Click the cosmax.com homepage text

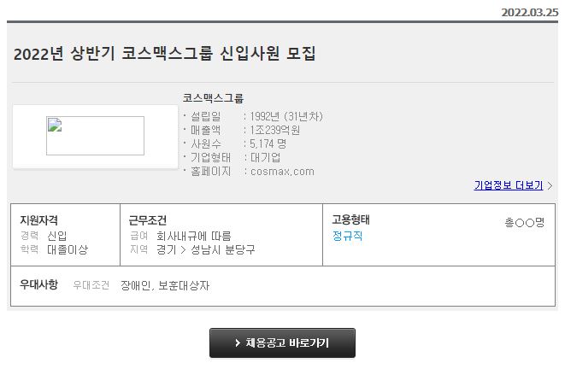coord(282,172)
